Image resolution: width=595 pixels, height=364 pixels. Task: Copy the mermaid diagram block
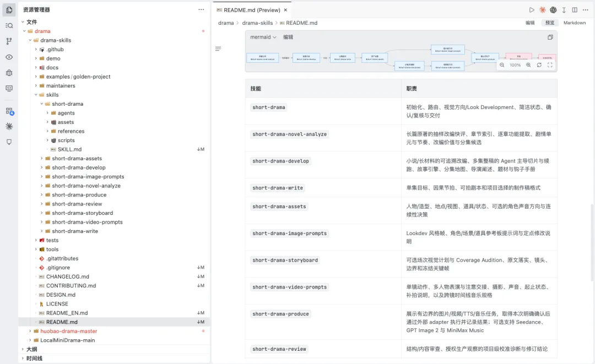550,37
